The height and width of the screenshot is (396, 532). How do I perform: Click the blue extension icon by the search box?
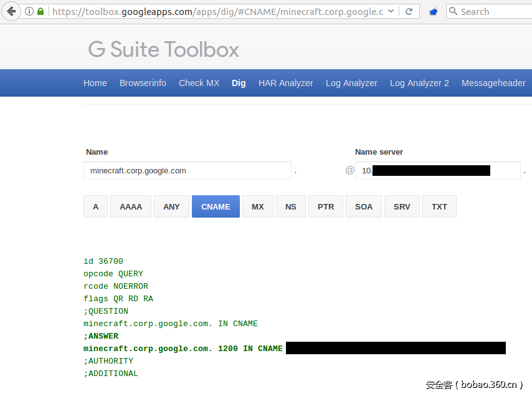(x=434, y=11)
